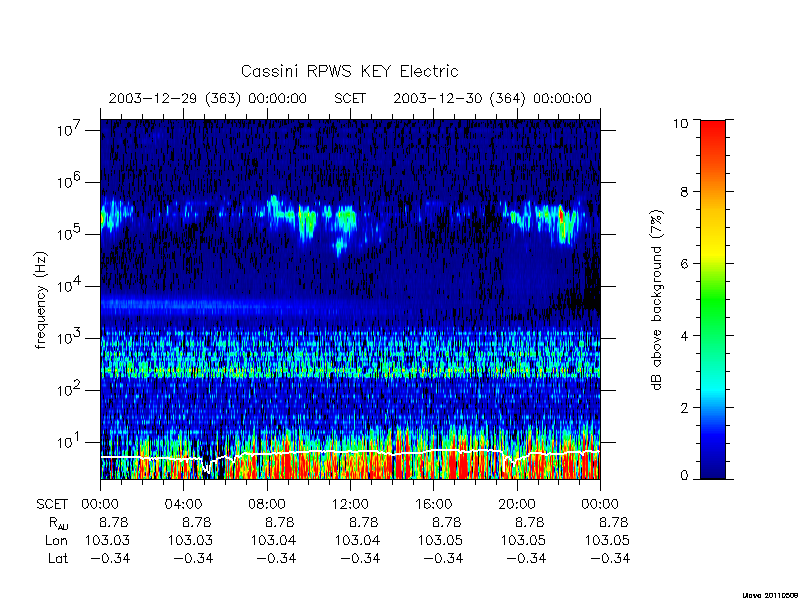Select the 10^1 frequency tick label
Image resolution: width=800 pixels, height=600 pixels.
tap(69, 441)
